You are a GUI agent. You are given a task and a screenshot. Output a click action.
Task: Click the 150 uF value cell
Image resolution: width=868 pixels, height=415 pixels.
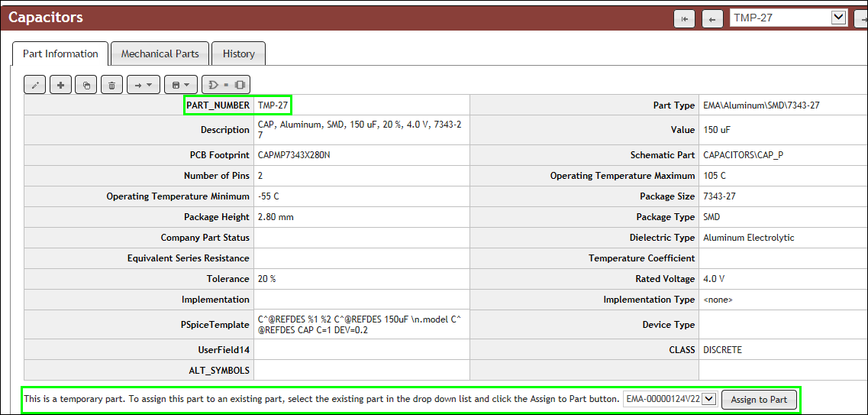coord(715,130)
